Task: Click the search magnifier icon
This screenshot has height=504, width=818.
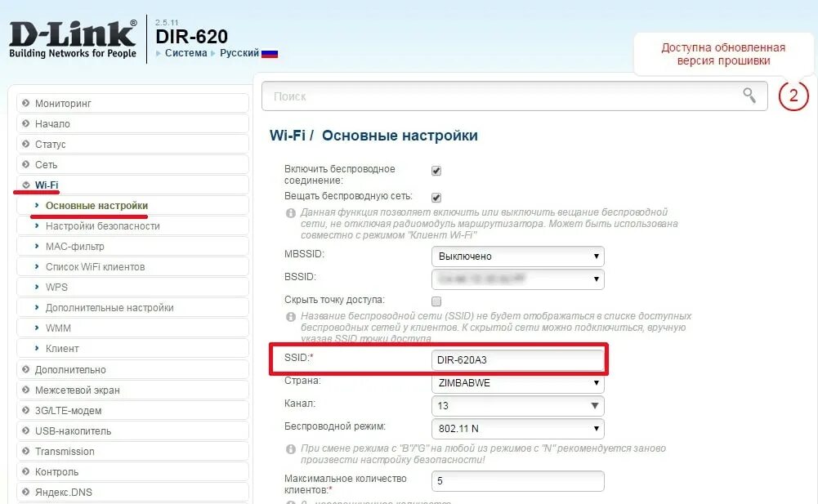Action: (x=749, y=96)
